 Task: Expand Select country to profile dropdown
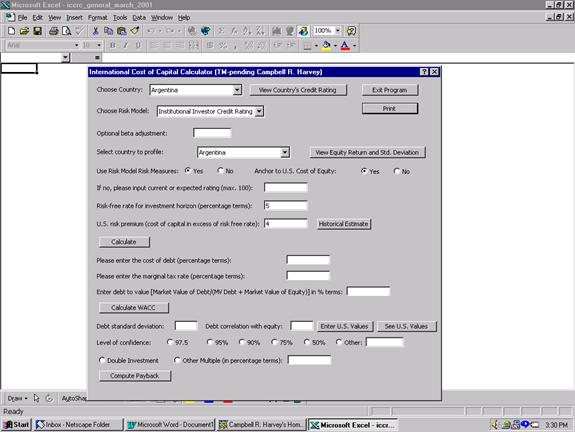[x=285, y=152]
